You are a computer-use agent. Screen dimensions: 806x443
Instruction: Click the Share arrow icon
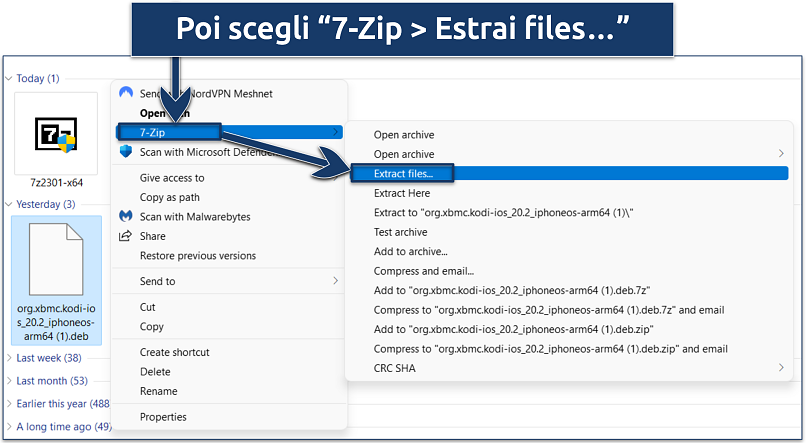[125, 236]
